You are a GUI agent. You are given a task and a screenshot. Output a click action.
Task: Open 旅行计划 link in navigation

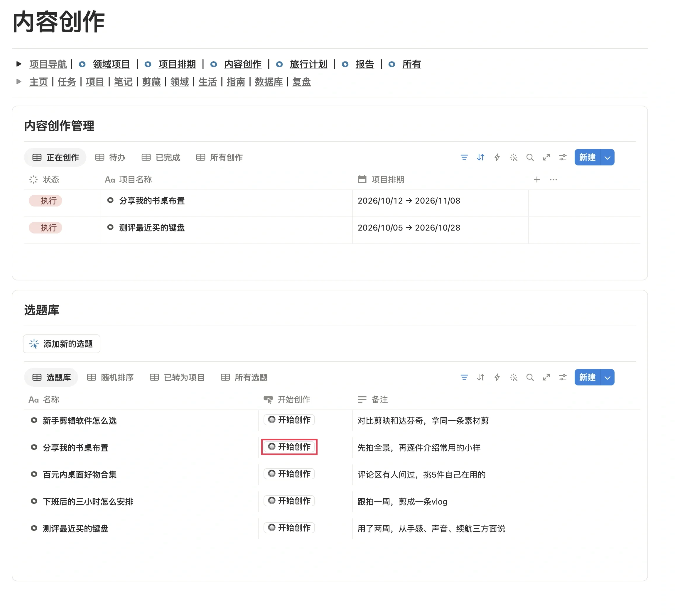[x=308, y=64]
